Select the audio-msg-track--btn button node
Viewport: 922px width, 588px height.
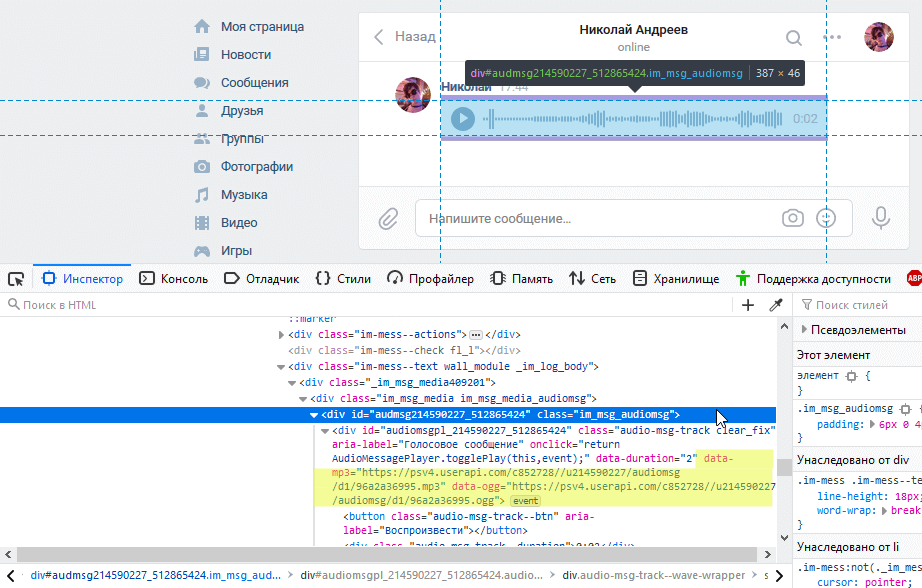click(x=469, y=523)
